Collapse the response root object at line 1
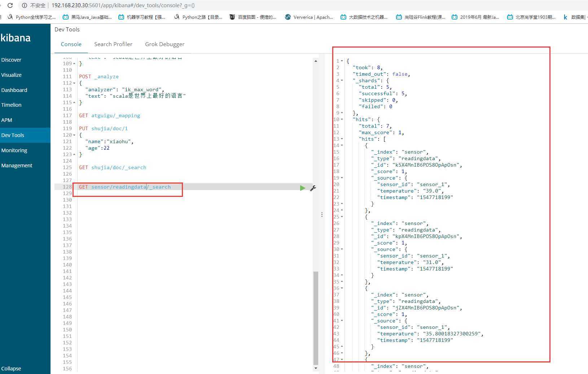The image size is (588, 374). [342, 61]
